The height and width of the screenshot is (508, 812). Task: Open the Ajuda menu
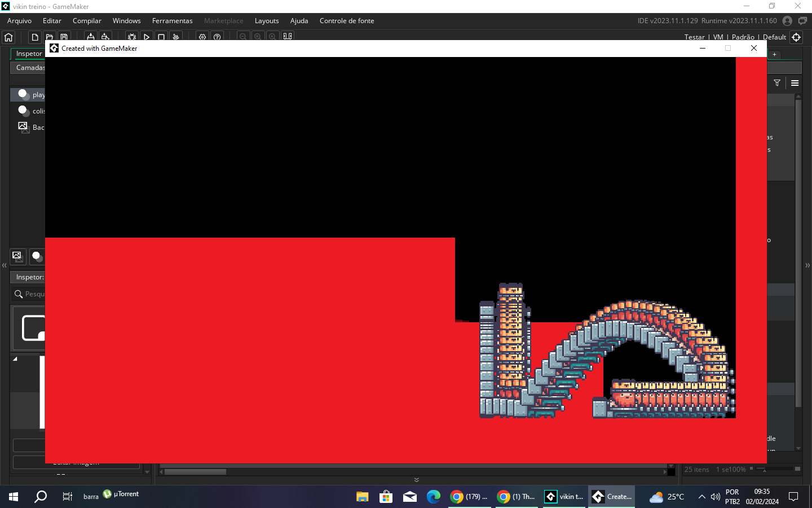299,21
